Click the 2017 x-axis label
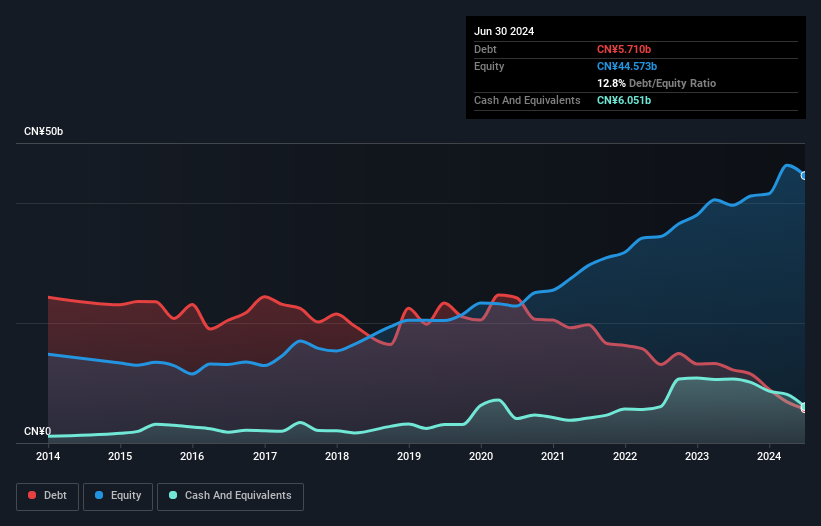 pyautogui.click(x=265, y=456)
